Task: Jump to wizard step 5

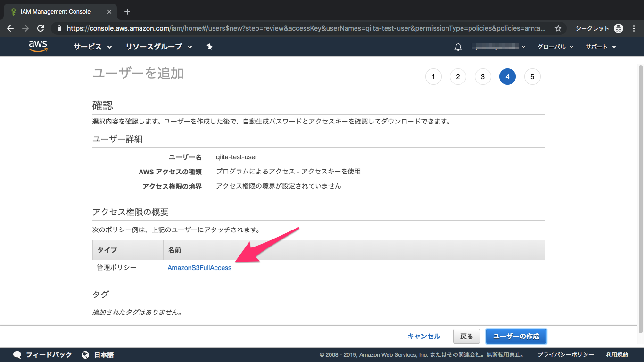Action: (532, 77)
